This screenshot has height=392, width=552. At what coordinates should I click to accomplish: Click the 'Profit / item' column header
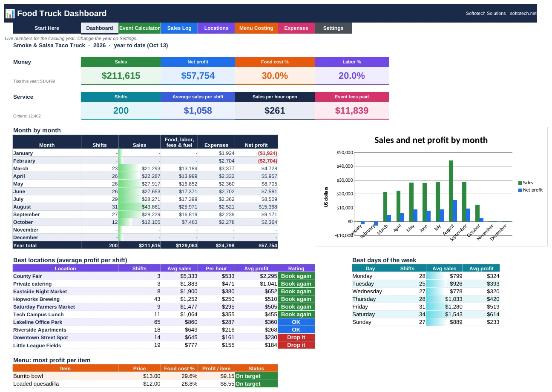click(216, 369)
